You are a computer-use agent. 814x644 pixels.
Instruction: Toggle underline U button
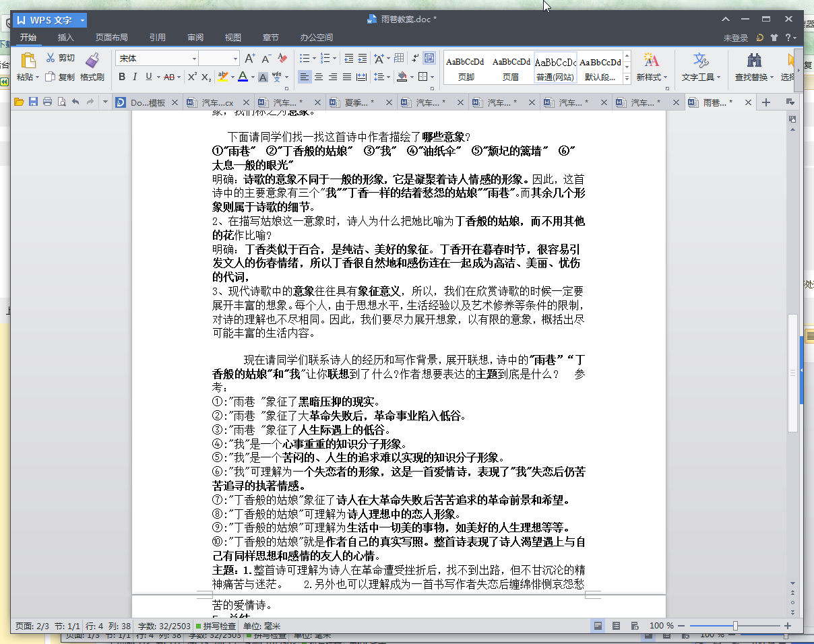[148, 77]
